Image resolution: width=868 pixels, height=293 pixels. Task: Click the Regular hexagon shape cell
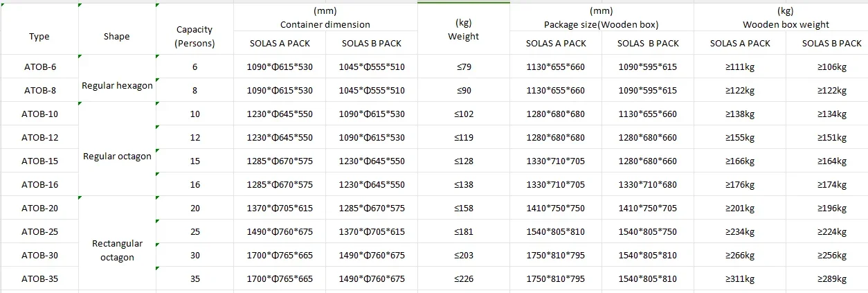click(x=117, y=86)
